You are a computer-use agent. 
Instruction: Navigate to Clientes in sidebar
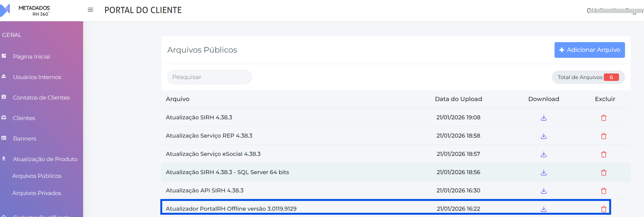click(24, 118)
